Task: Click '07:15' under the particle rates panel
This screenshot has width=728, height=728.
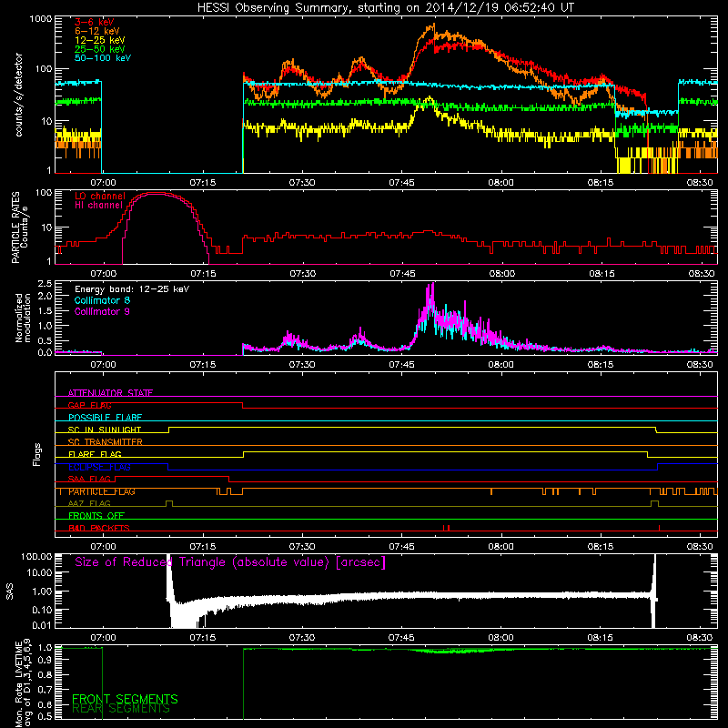Action: pos(203,274)
